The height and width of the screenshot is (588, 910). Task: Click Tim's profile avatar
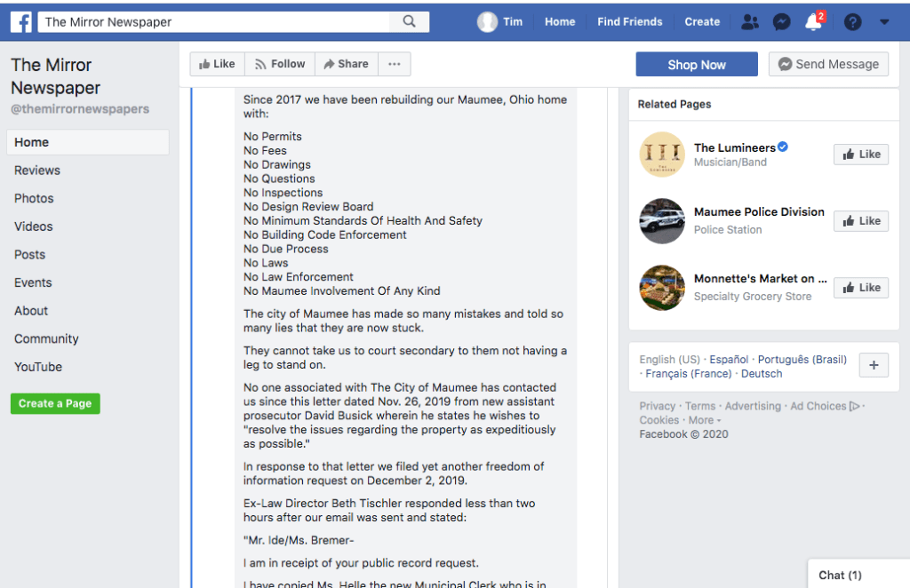(487, 22)
